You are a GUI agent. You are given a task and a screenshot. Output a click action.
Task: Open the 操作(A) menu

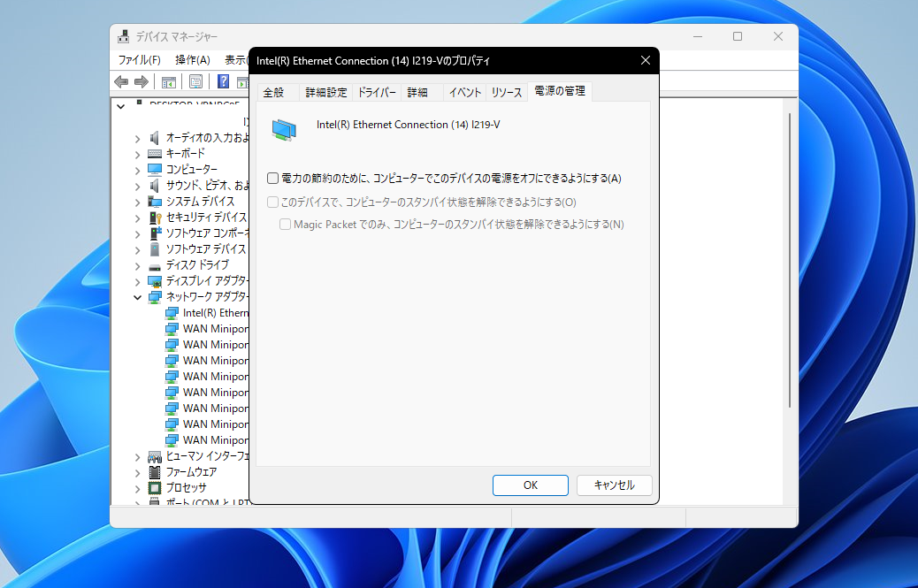click(193, 59)
